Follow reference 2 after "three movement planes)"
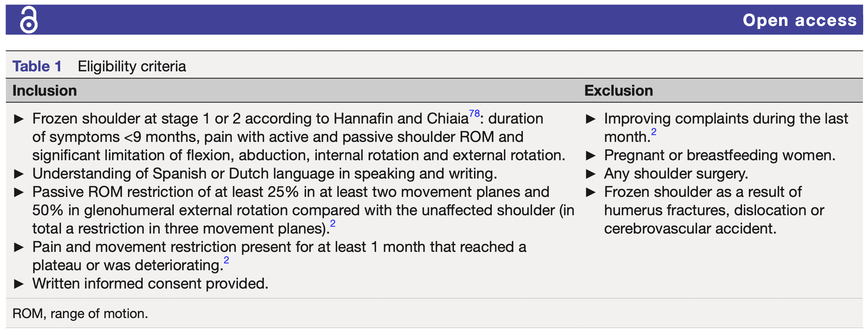 pos(333,224)
